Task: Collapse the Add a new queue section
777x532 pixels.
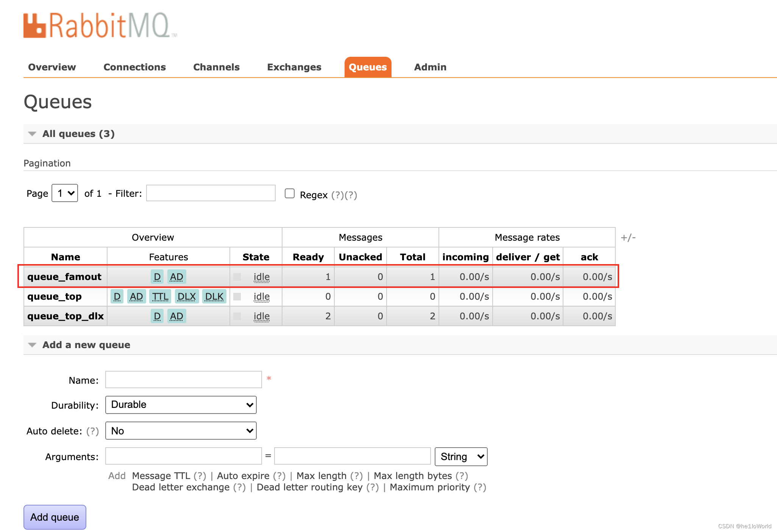Action: pyautogui.click(x=86, y=345)
